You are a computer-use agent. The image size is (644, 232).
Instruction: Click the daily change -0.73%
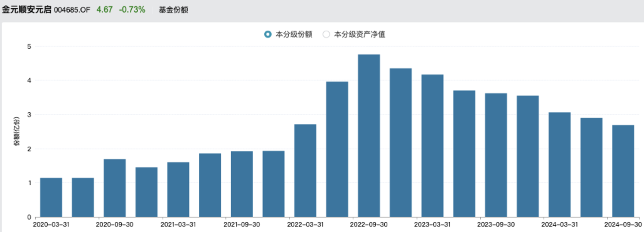(132, 10)
